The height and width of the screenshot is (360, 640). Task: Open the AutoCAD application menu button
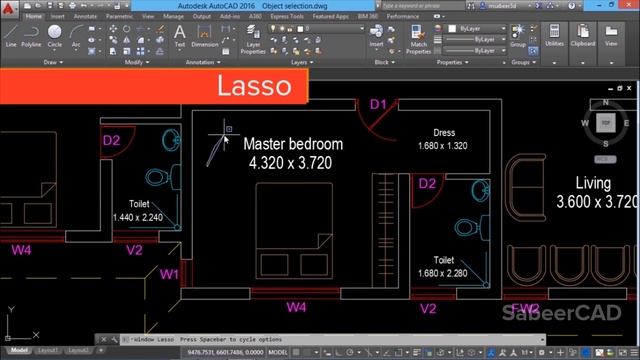pyautogui.click(x=9, y=8)
